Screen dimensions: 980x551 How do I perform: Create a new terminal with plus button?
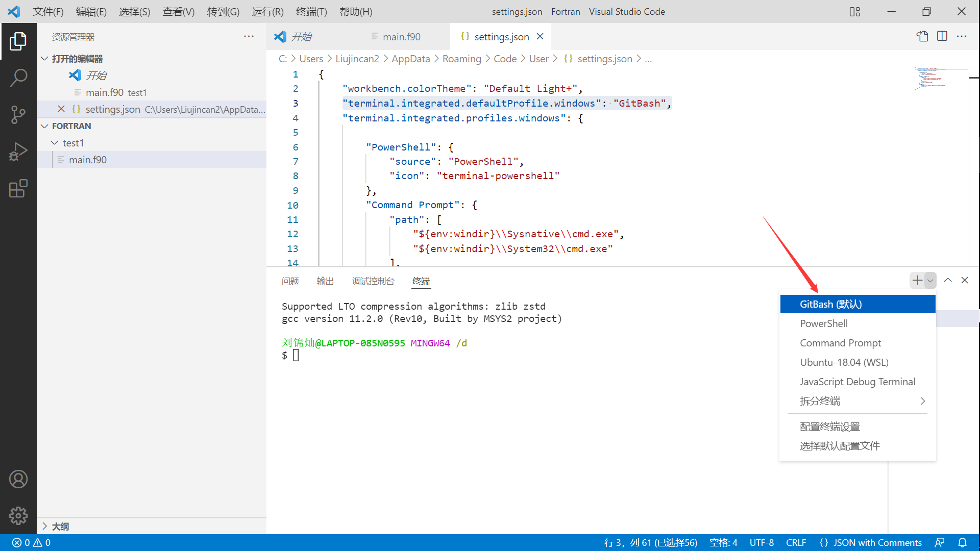[917, 280]
